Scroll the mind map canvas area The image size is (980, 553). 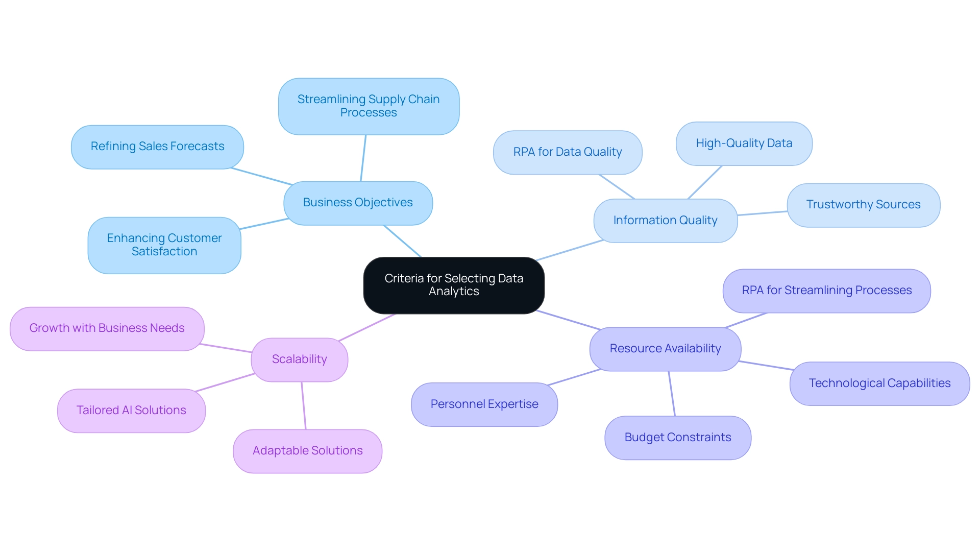490,276
